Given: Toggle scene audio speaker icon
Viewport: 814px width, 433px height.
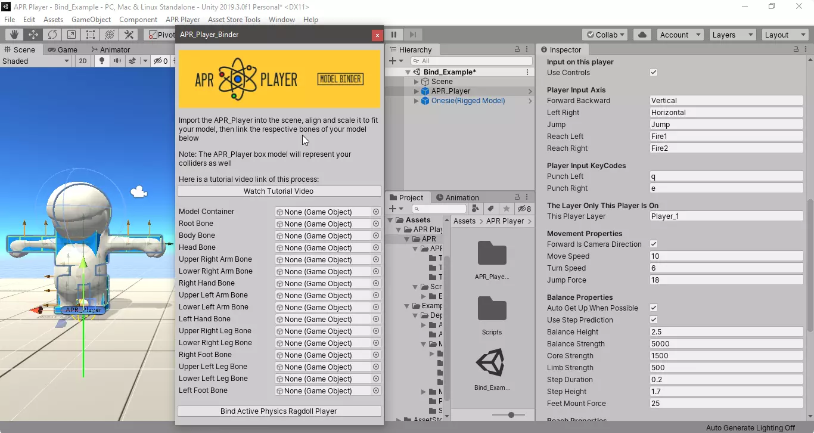Looking at the screenshot, I should [x=117, y=61].
